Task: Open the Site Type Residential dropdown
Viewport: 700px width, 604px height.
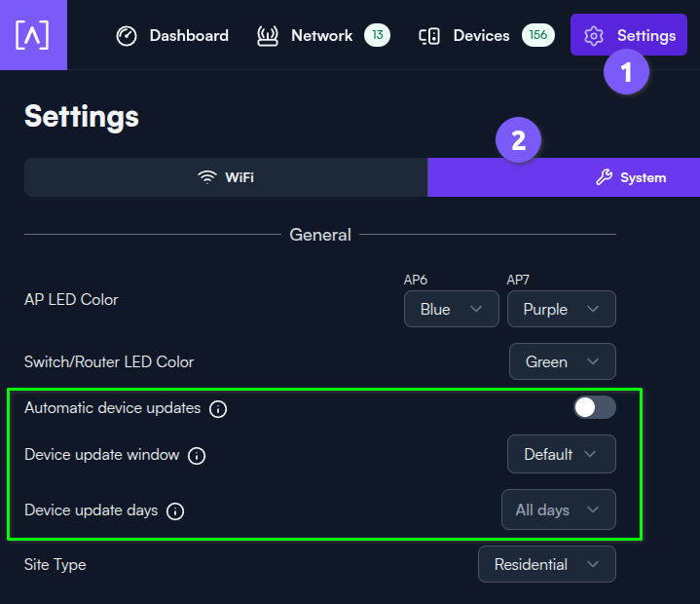Action: pos(547,564)
